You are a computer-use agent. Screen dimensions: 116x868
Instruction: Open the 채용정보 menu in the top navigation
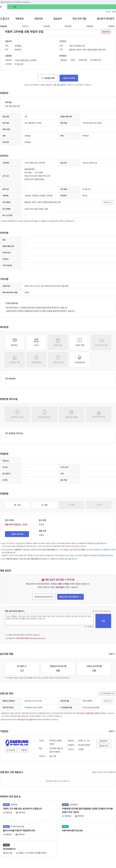pos(19,19)
